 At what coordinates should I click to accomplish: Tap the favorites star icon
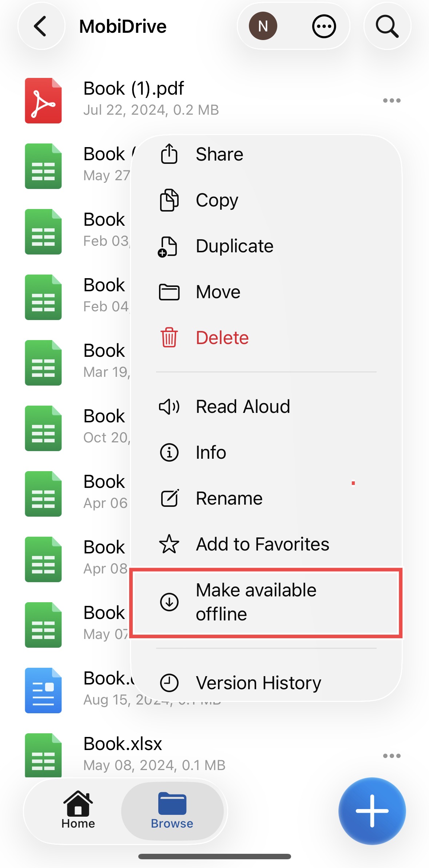pos(169,544)
